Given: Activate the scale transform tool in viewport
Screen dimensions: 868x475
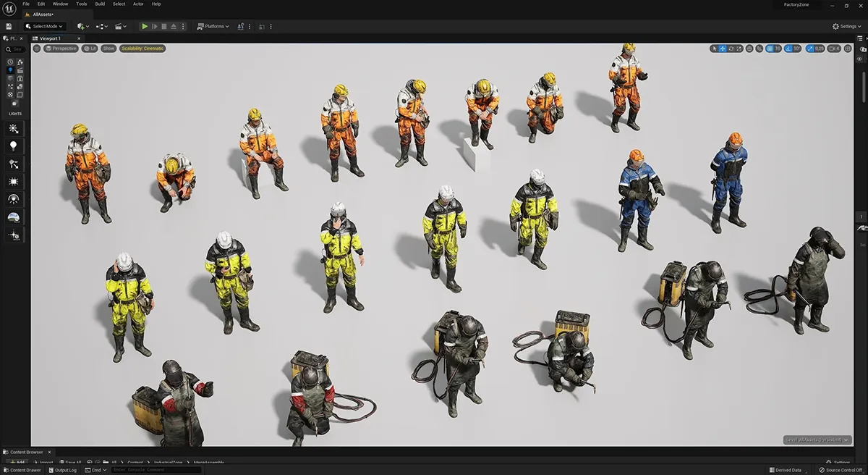Looking at the screenshot, I should [739, 49].
